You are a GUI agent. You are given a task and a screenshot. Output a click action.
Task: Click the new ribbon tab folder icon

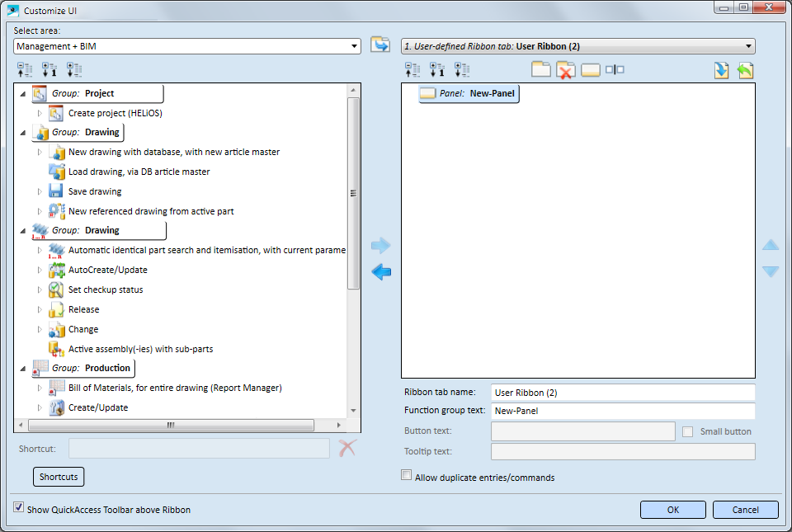pyautogui.click(x=541, y=69)
